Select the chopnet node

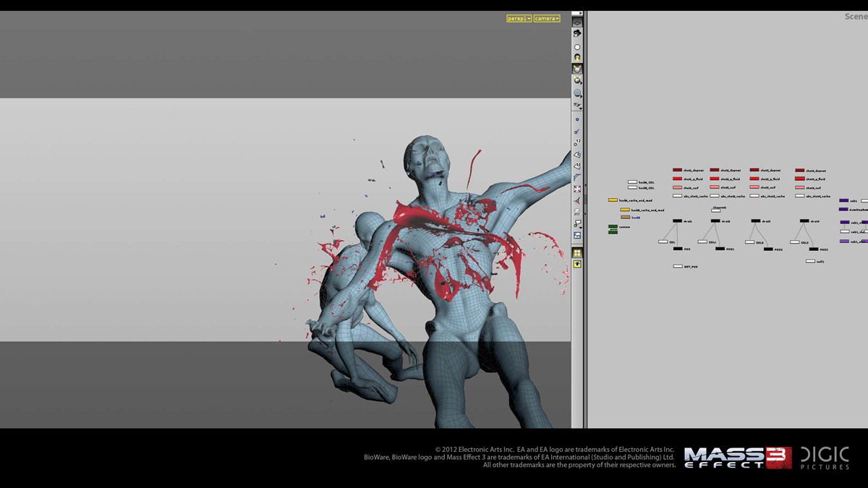[716, 210]
